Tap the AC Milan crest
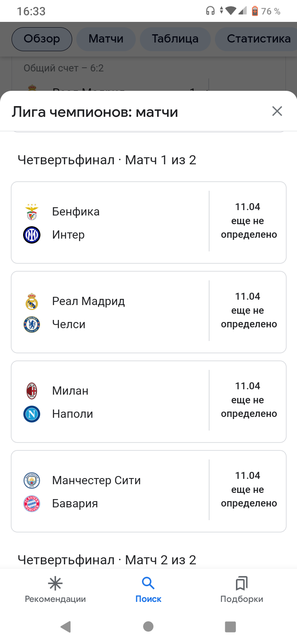297x644 pixels. click(32, 391)
